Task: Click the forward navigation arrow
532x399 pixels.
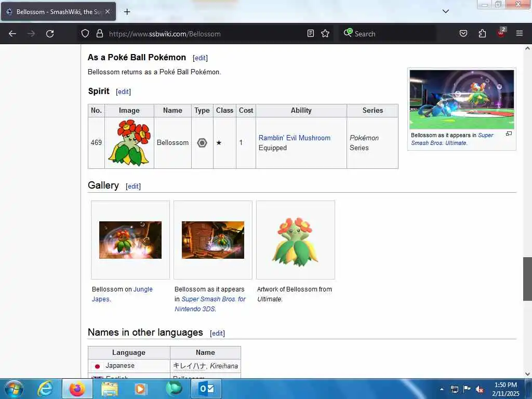Action: [x=31, y=34]
